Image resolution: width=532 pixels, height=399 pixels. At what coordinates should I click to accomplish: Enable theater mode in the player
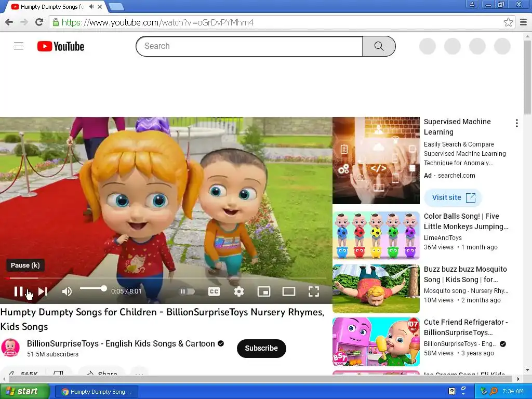click(289, 291)
